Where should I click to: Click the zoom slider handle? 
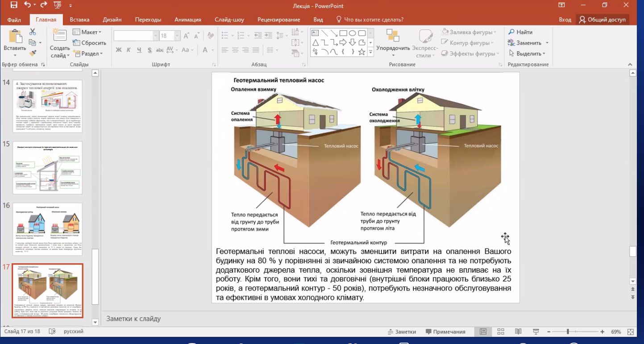pos(568,332)
